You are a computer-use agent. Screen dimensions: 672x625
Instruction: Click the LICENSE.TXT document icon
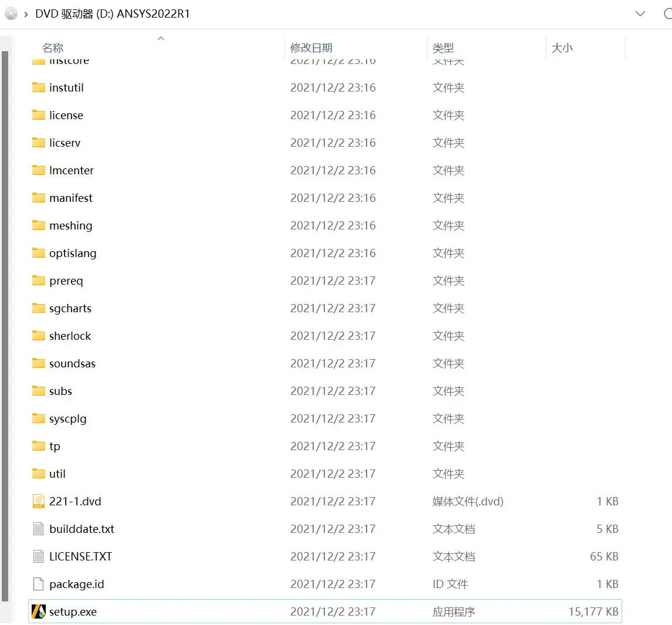(39, 556)
